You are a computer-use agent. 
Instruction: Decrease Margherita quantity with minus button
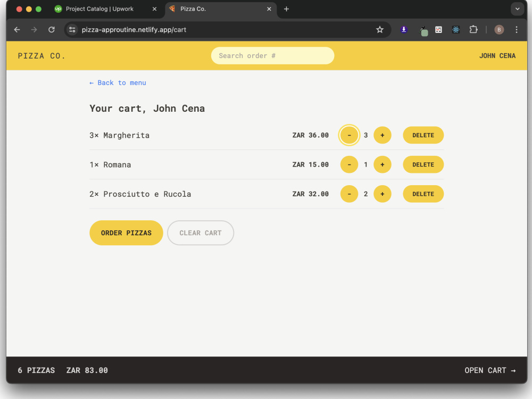coord(349,135)
